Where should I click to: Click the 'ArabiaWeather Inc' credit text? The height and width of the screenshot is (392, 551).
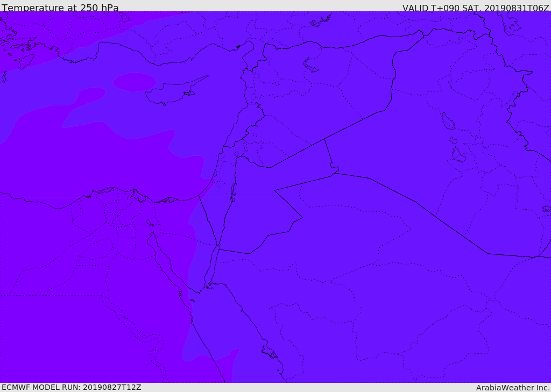click(x=512, y=388)
